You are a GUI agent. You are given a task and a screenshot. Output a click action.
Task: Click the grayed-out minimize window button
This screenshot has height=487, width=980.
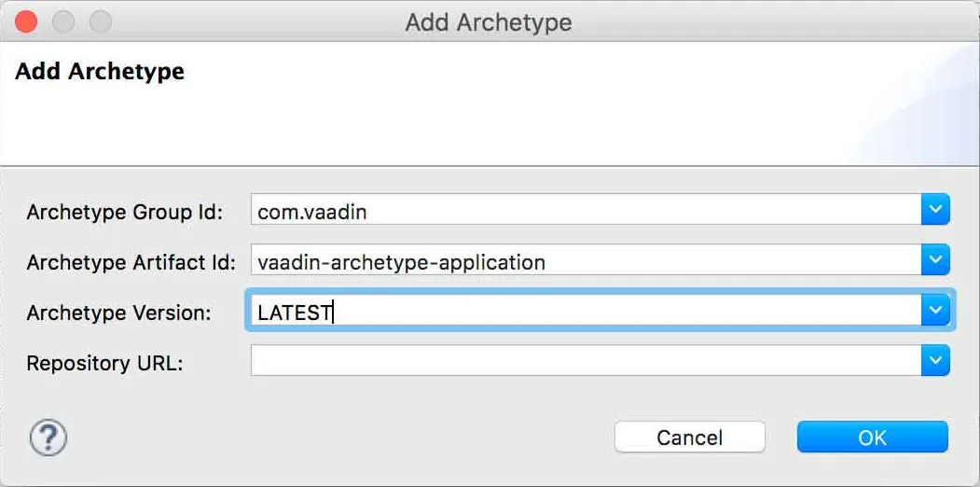(x=62, y=21)
